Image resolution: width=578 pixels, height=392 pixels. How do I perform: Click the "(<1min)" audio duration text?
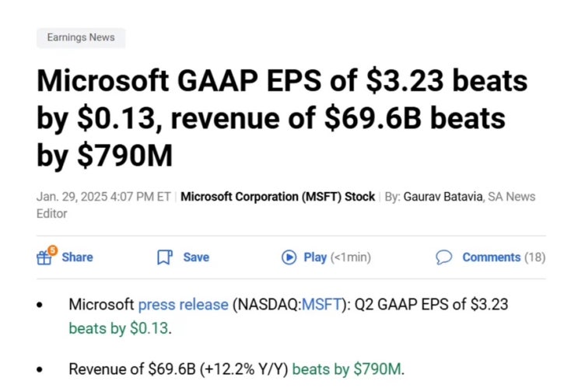click(351, 257)
